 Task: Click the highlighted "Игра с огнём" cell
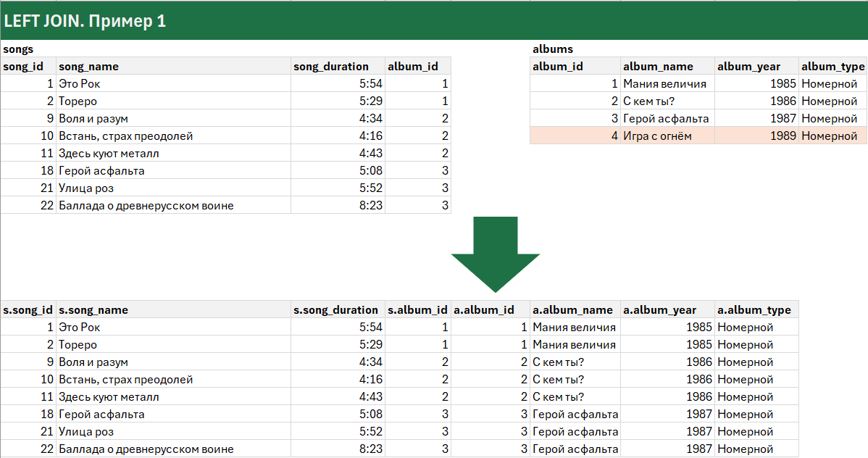click(667, 136)
